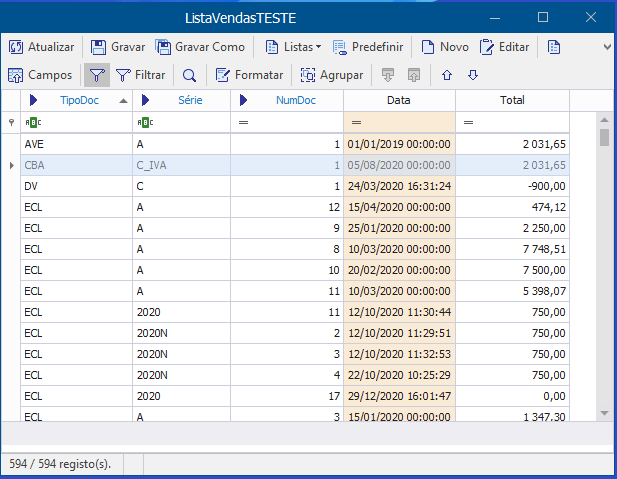Viewport: 617px width, 479px height.
Task: Open the Campos field chooser
Action: tap(40, 75)
